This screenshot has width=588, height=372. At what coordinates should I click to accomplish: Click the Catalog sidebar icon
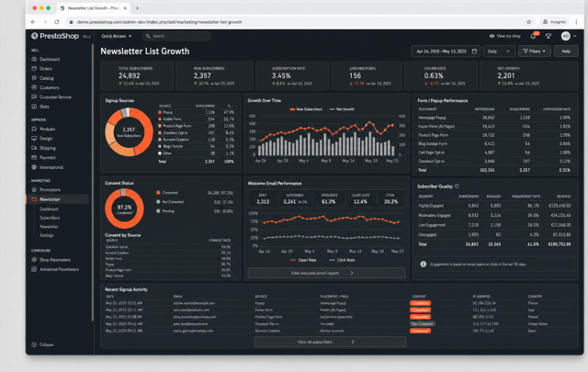[34, 78]
